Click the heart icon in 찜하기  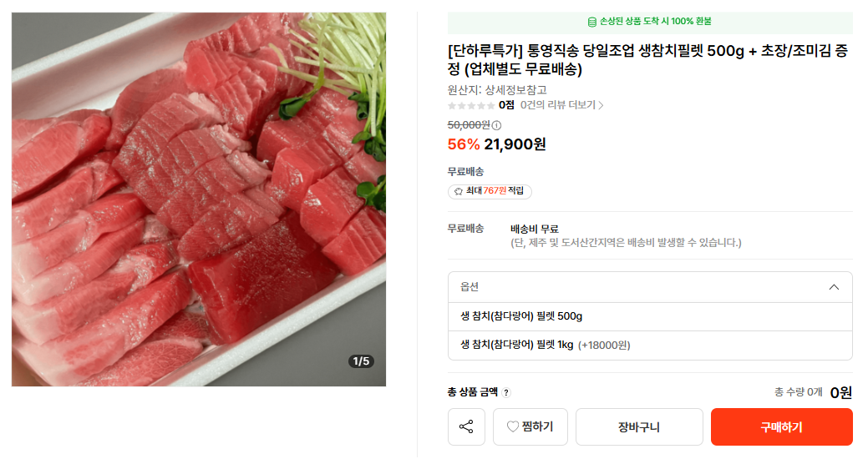(x=513, y=426)
